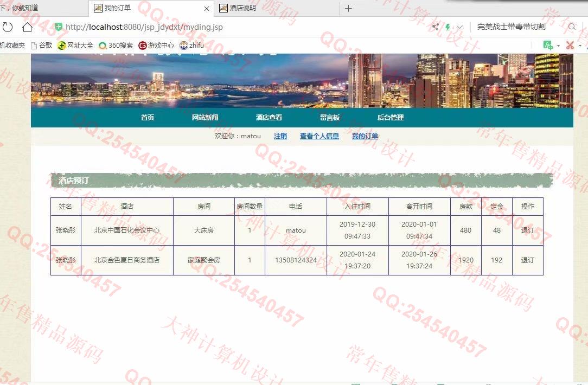Click the search magnifier icon
This screenshot has width=588, height=385.
(x=572, y=27)
